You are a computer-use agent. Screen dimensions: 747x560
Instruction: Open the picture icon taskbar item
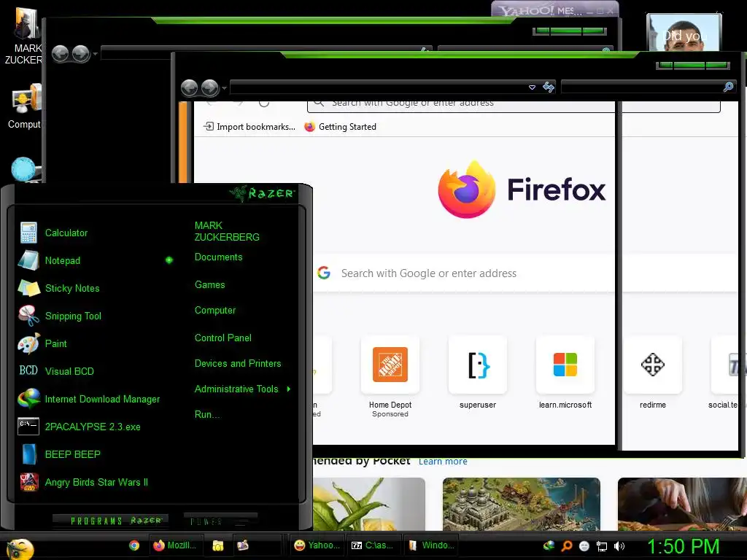tap(243, 545)
